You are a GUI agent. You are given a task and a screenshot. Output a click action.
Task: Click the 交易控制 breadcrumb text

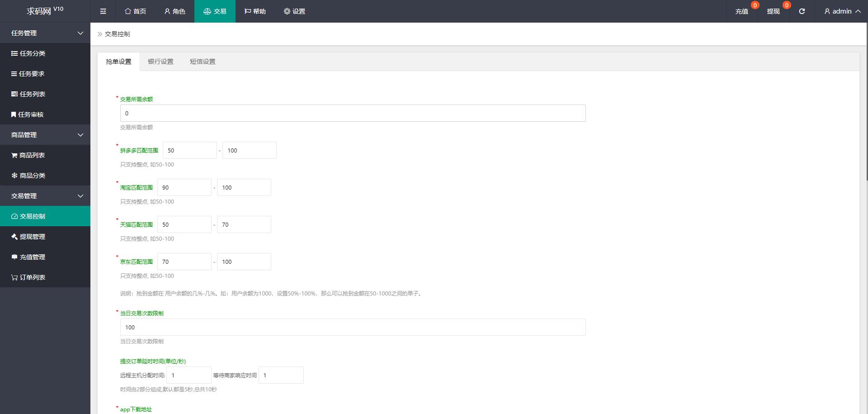click(x=118, y=34)
